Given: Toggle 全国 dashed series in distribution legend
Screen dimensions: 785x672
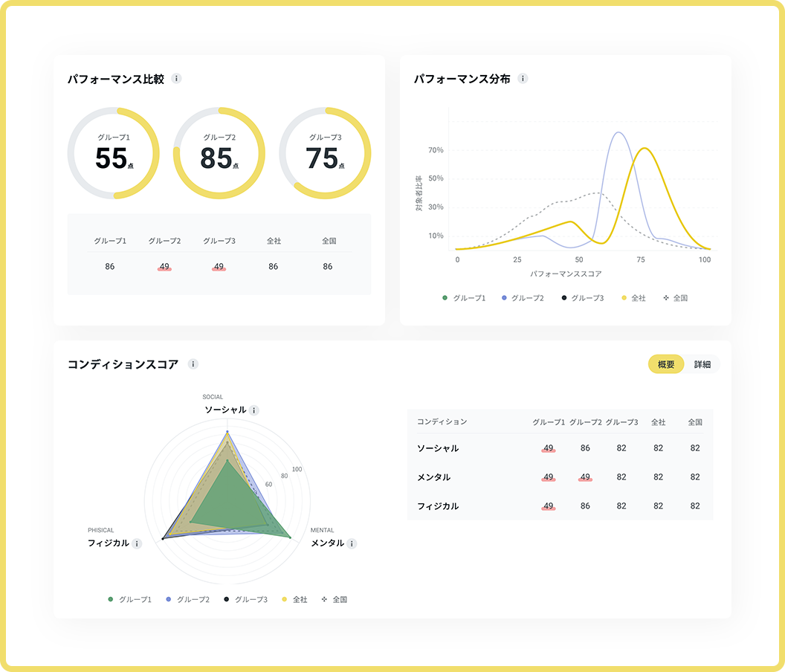Looking at the screenshot, I should click(675, 298).
